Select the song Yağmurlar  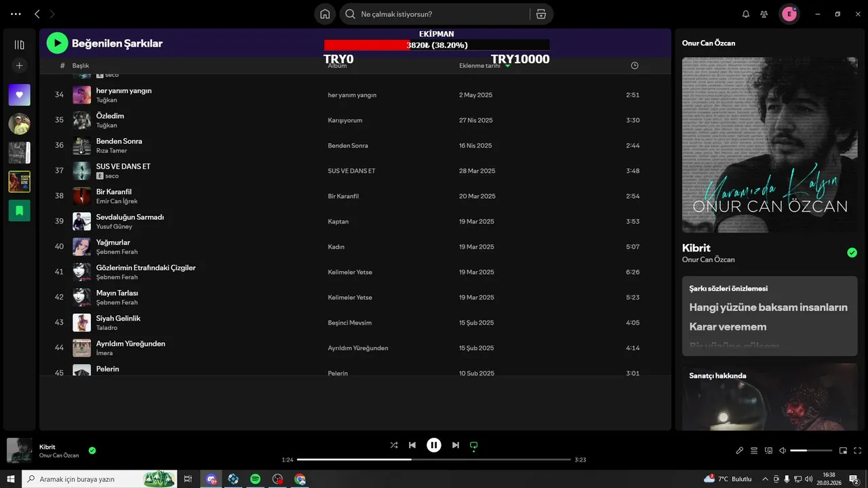113,242
